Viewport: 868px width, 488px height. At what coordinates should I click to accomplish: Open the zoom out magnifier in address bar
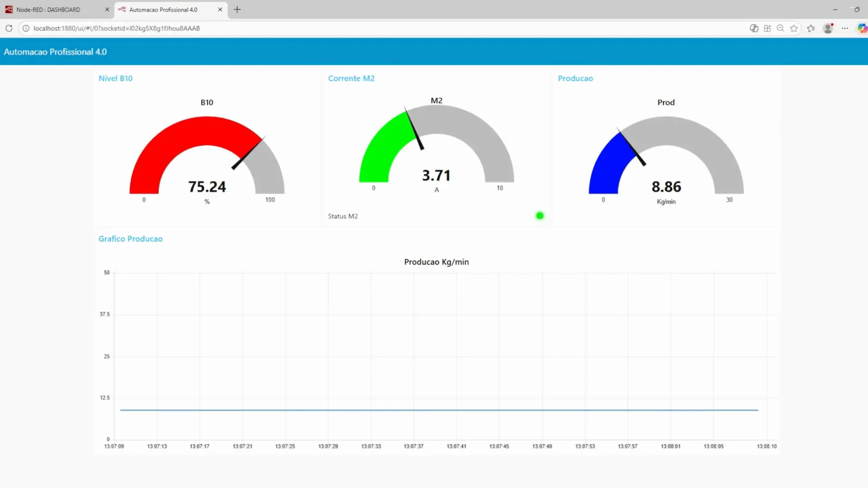click(780, 28)
